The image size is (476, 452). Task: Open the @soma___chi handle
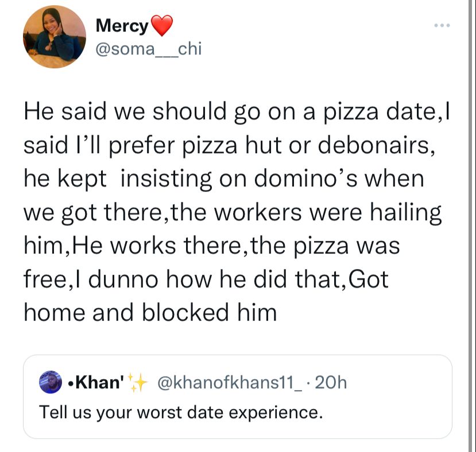(x=149, y=49)
